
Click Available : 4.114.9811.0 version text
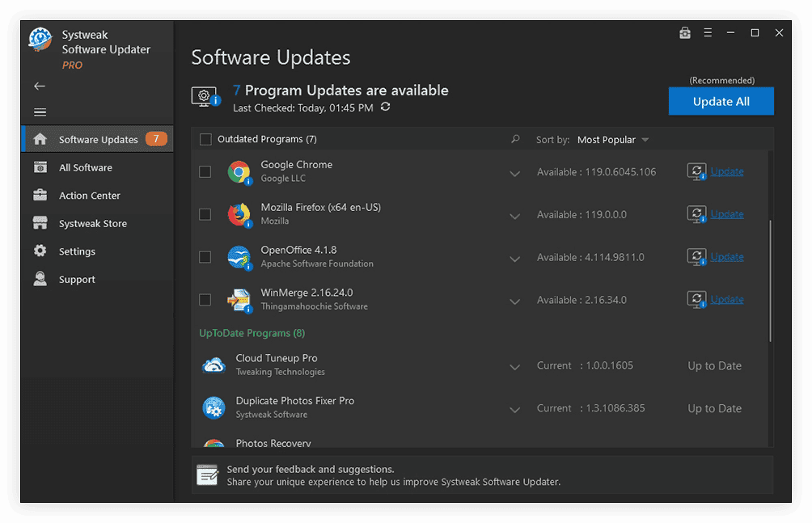(x=590, y=257)
